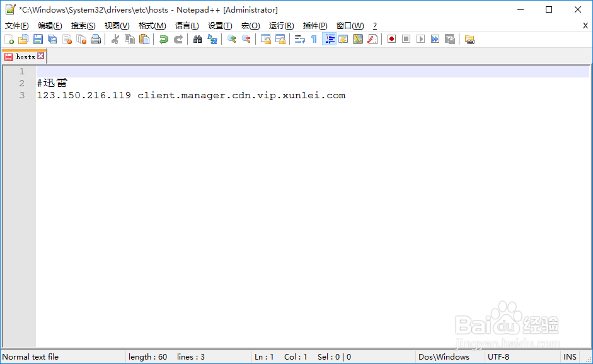The image size is (593, 364).
Task: Open Find with the binoculars icon
Action: 197,39
